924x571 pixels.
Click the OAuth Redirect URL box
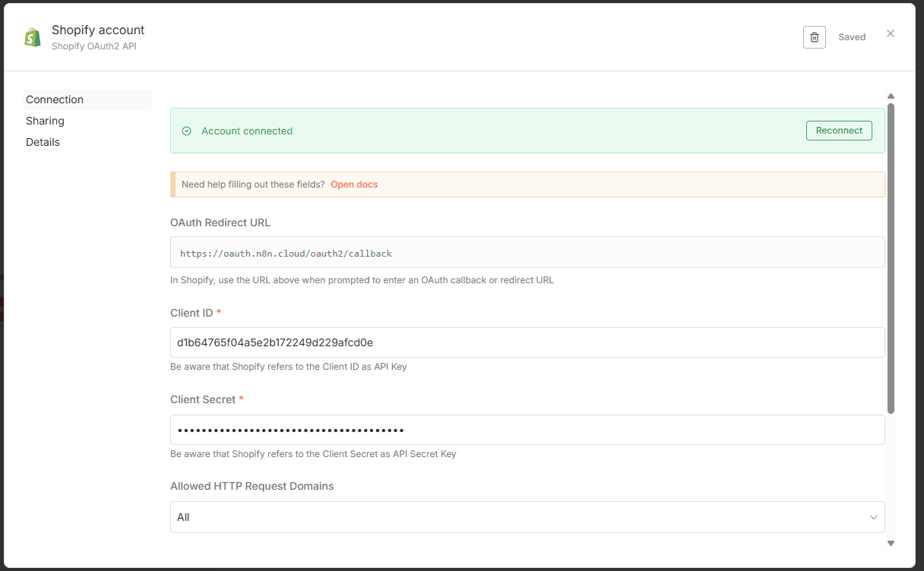(x=527, y=253)
